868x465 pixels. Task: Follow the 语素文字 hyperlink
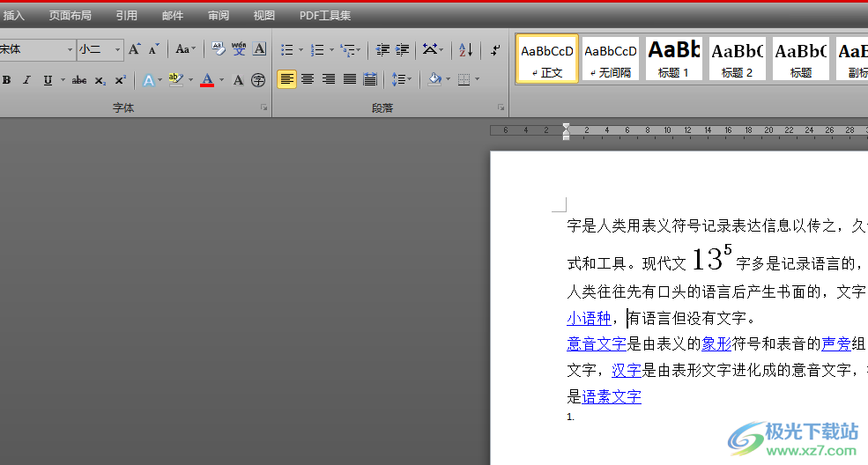(x=612, y=396)
